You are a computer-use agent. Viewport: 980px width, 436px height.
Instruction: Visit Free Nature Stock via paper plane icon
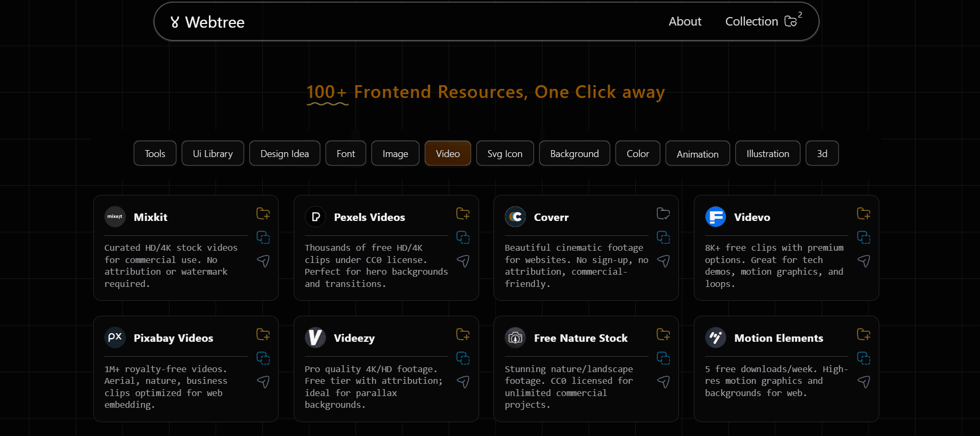click(x=663, y=382)
